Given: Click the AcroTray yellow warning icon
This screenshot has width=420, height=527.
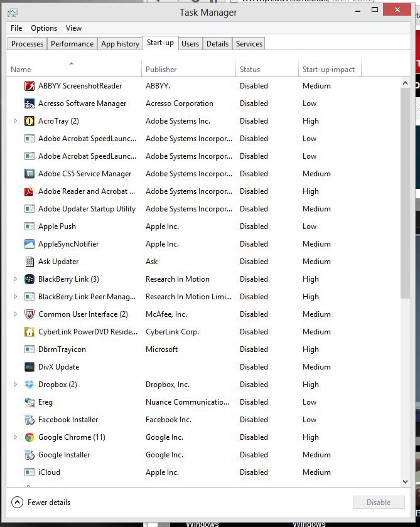Looking at the screenshot, I should (30, 121).
